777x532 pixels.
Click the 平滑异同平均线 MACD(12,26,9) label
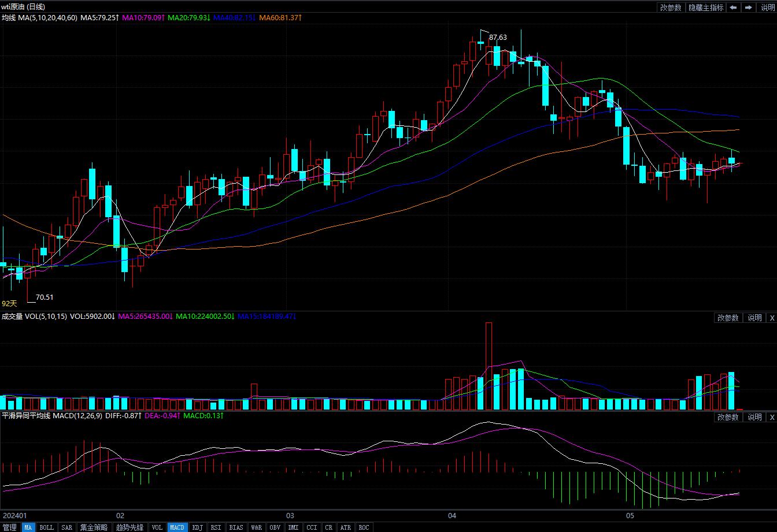(x=52, y=416)
